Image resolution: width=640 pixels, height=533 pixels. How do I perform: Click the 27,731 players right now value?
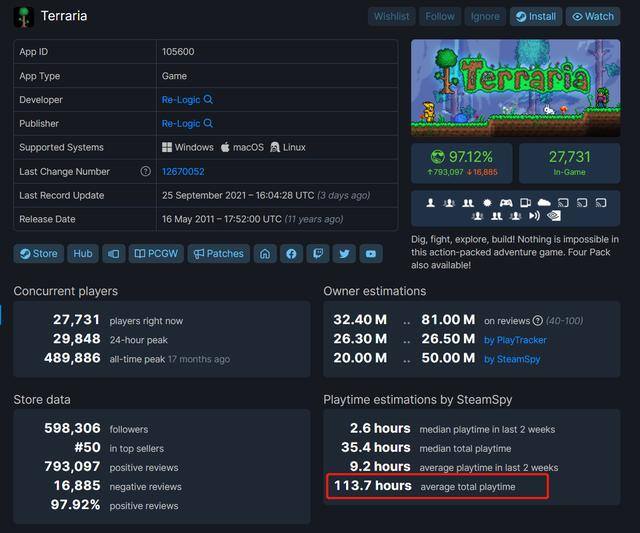point(76,320)
